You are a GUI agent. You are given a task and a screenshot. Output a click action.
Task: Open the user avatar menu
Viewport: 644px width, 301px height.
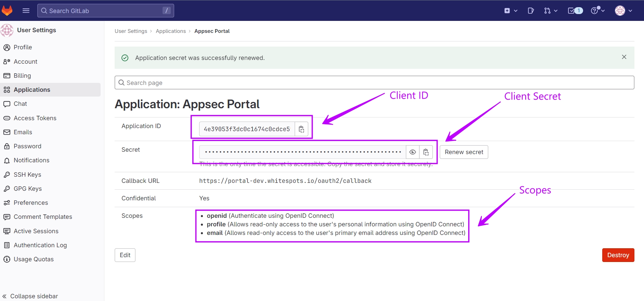point(623,11)
